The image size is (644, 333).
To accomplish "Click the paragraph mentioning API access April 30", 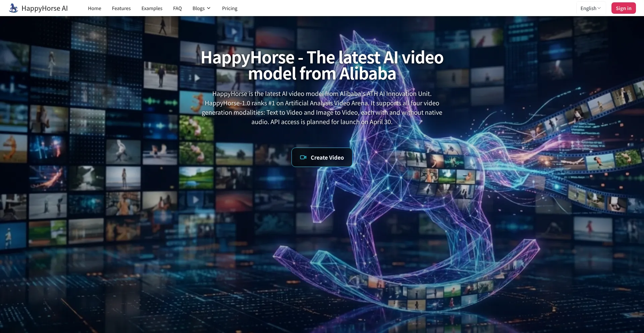I will (x=322, y=108).
